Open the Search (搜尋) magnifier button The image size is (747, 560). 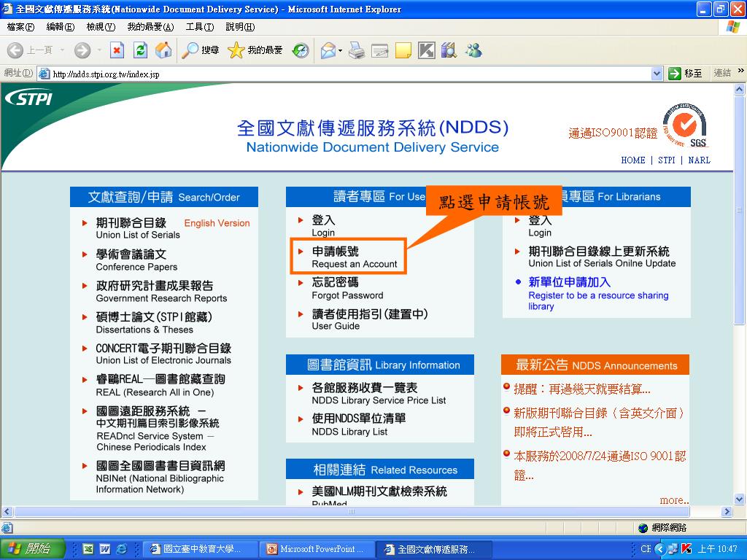click(200, 50)
